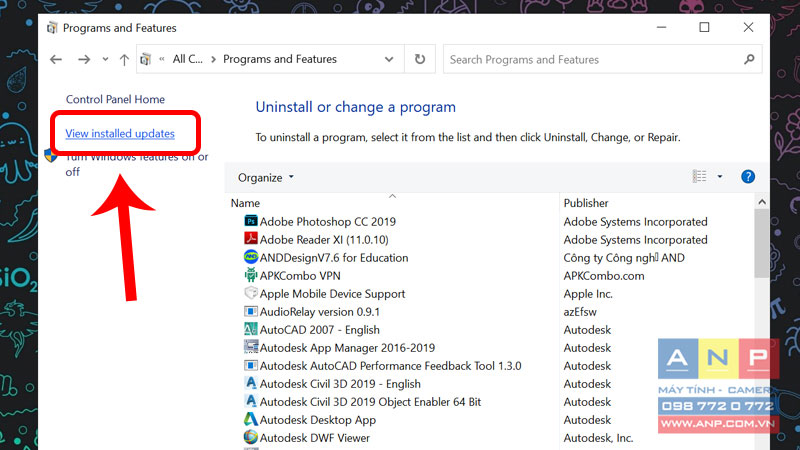The width and height of the screenshot is (800, 450).
Task: Select Autodesk DWF Viewer entry
Action: point(315,438)
